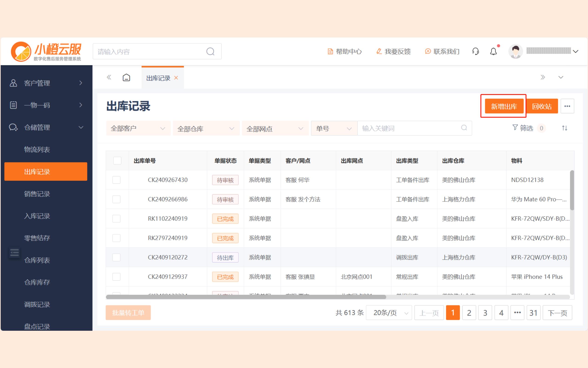Open the 全部客户 dropdown
This screenshot has width=588, height=368.
click(138, 128)
